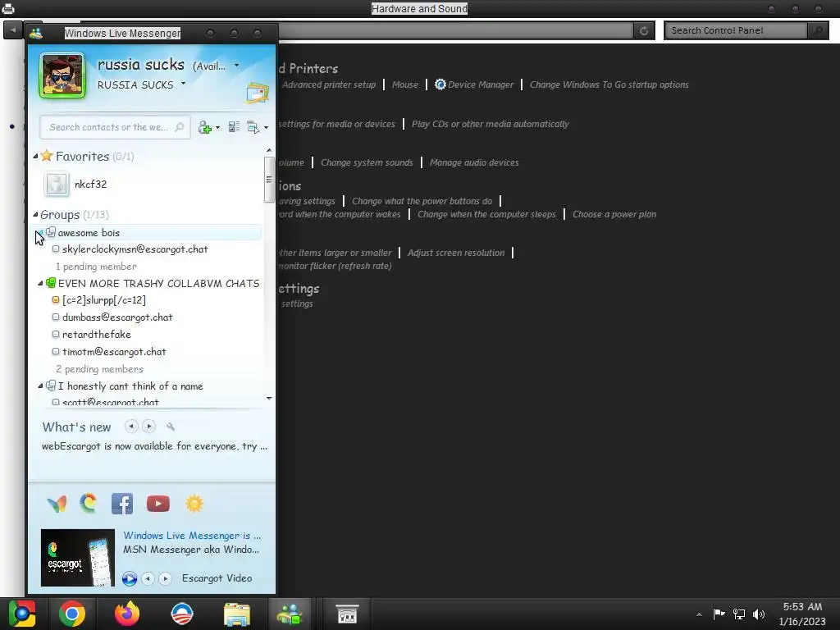Open Change system sounds link

coord(367,162)
